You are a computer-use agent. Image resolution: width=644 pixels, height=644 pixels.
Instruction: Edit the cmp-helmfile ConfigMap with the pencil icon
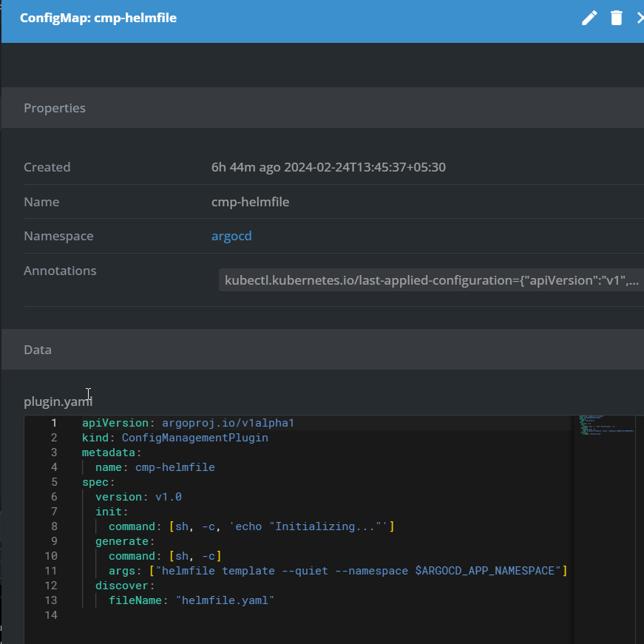coord(589,18)
